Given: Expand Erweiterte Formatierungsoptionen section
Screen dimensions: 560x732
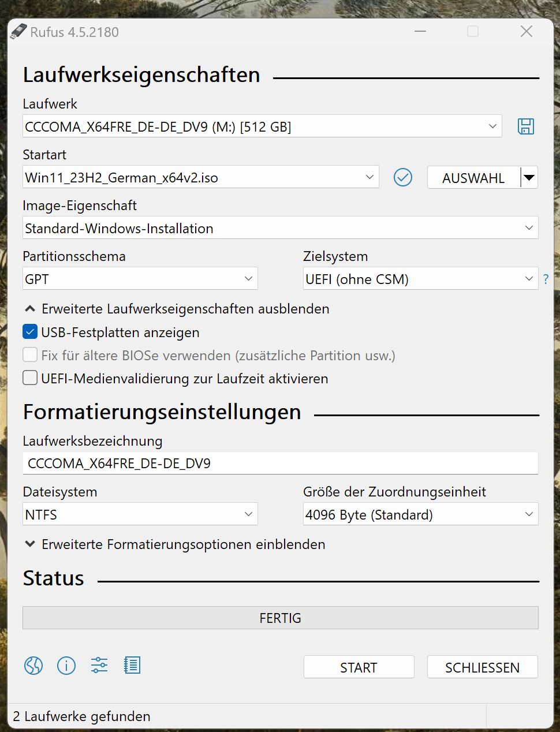Looking at the screenshot, I should [x=175, y=544].
